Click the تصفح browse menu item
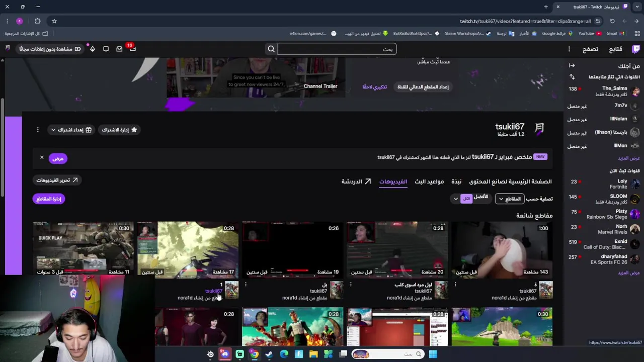This screenshot has height=362, width=644. (590, 49)
